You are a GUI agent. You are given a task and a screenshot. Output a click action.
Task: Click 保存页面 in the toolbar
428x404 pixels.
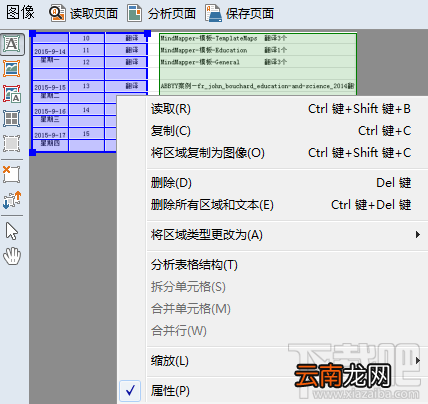tap(250, 14)
